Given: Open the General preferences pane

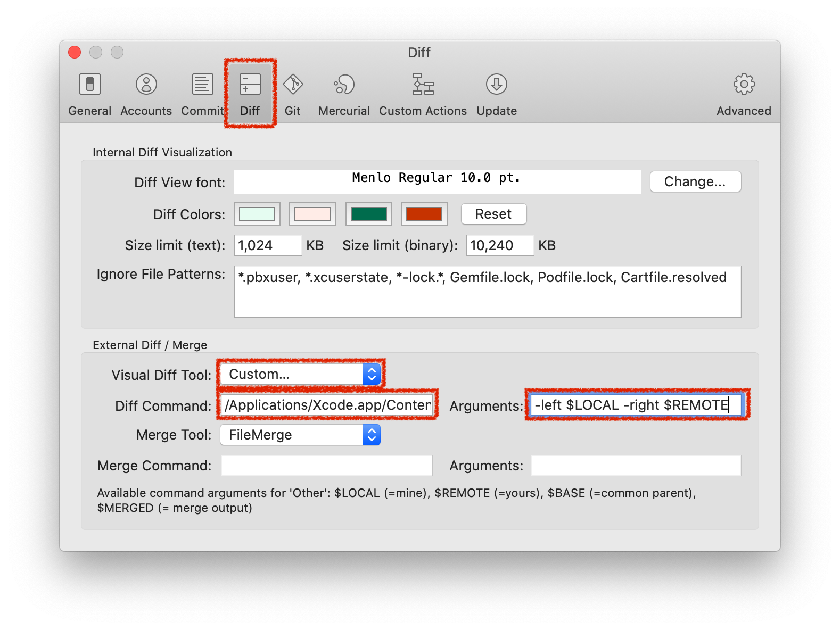Looking at the screenshot, I should pos(89,95).
